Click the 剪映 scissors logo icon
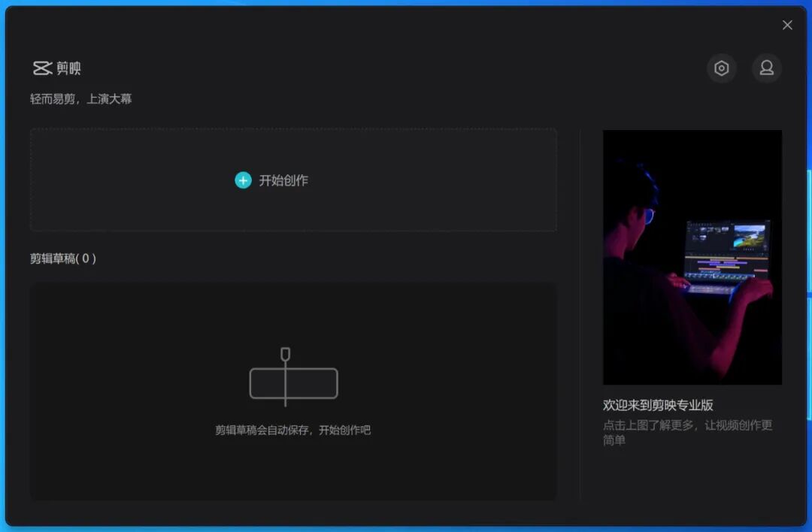The width and height of the screenshot is (812, 532). click(x=41, y=68)
